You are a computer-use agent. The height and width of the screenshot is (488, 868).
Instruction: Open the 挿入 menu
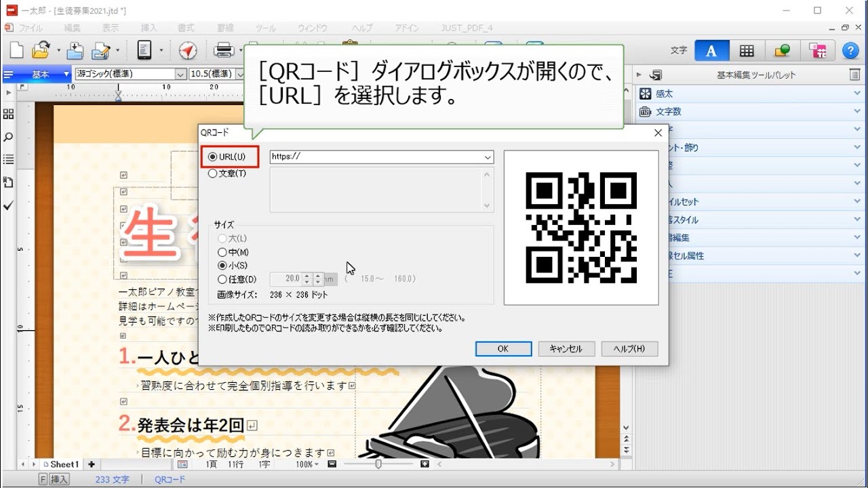(x=149, y=28)
